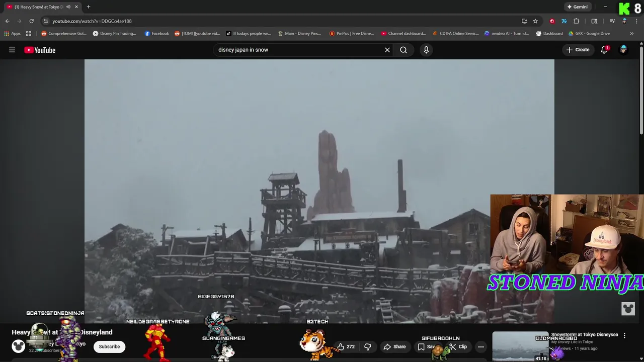Close the Heavy Snow at Tokyo tab
The height and width of the screenshot is (362, 644).
click(76, 7)
